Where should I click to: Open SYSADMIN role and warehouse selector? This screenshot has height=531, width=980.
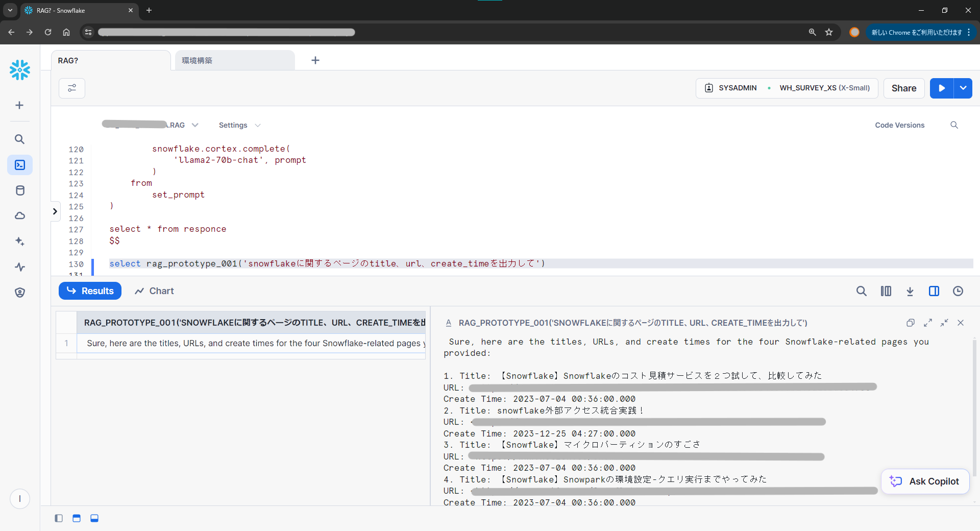(x=787, y=88)
